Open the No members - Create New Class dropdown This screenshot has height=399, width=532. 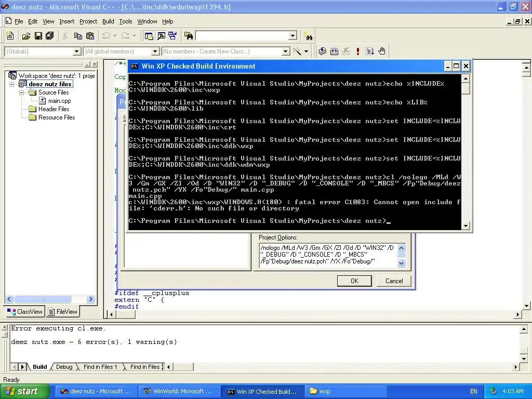tap(286, 51)
